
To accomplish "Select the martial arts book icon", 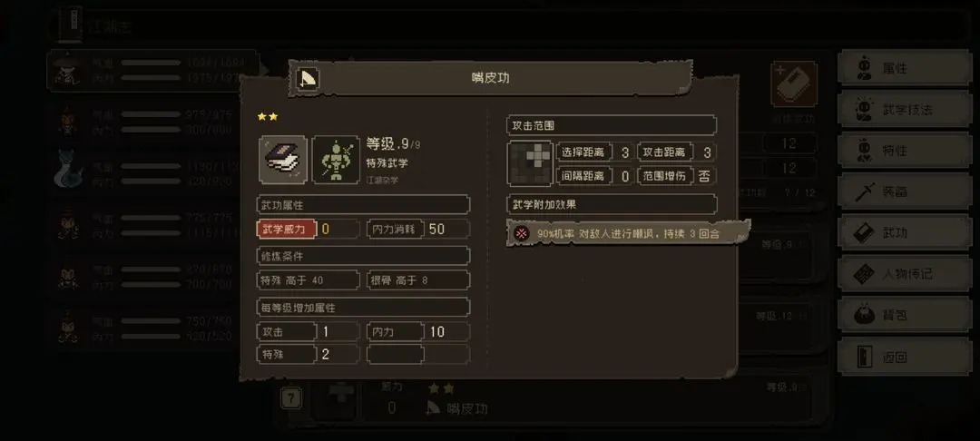I will tap(283, 160).
